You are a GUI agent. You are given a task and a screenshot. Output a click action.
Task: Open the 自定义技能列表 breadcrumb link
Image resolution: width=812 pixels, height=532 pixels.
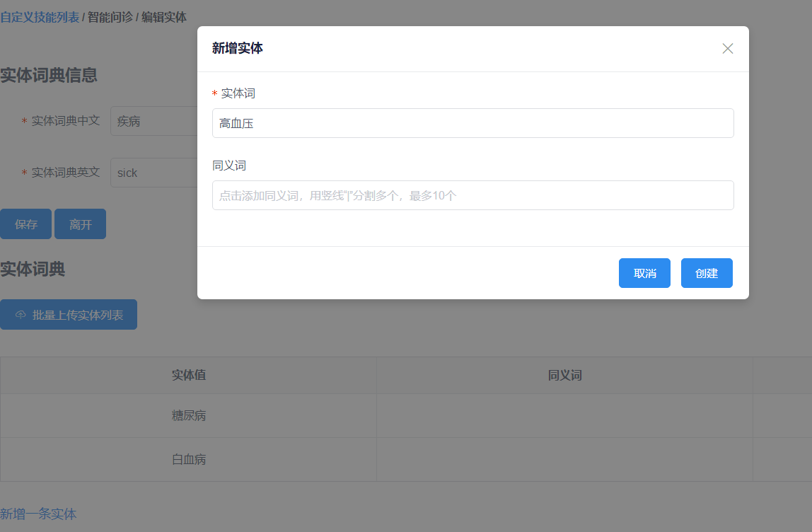point(40,17)
